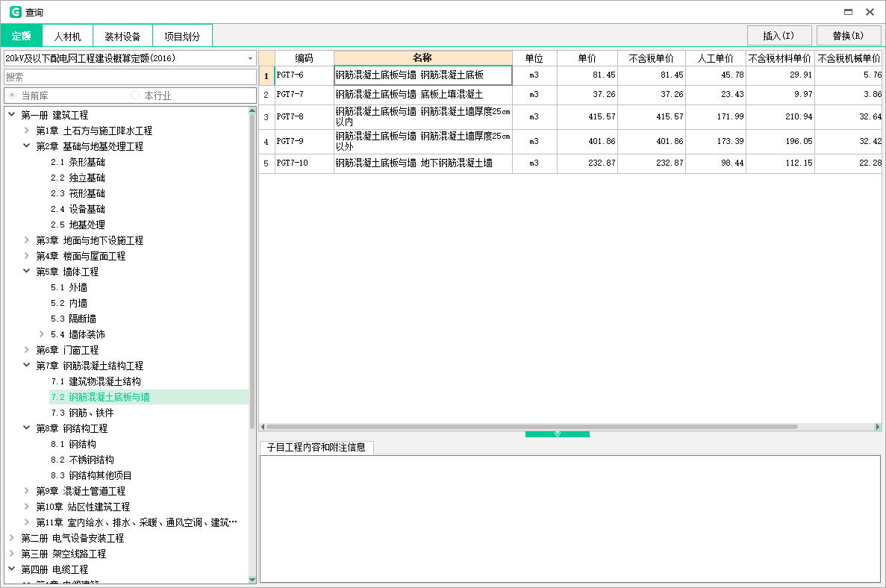Expand 5.4 墙体装饰 node

41,334
